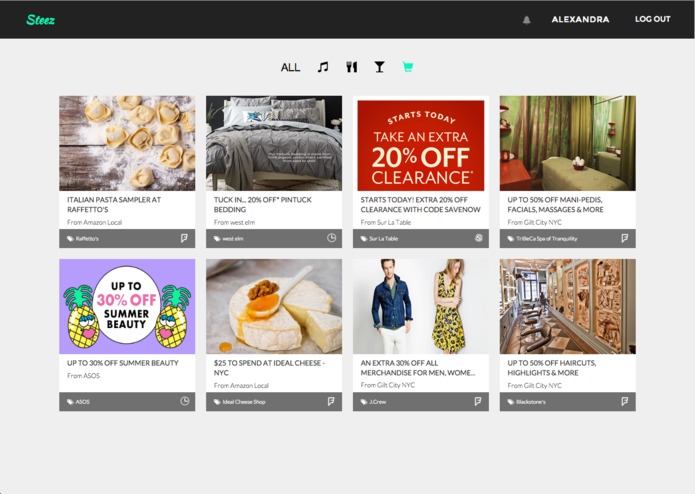Open 'Tuck In... 20% Off Pintuck Bedding' title
This screenshot has width=695, height=494.
(263, 205)
